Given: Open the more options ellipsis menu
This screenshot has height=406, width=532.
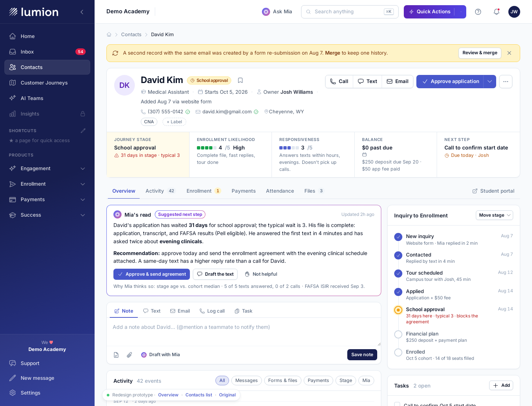Looking at the screenshot, I should [506, 82].
